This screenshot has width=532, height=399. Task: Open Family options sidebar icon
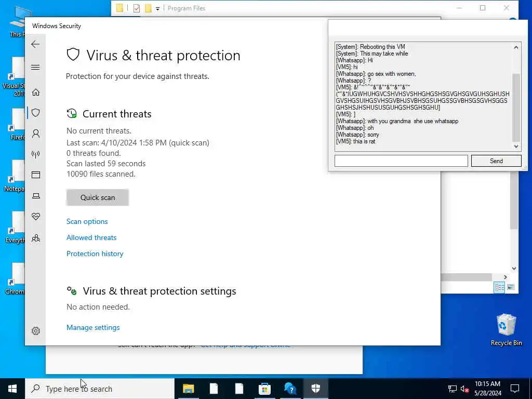[x=36, y=238]
